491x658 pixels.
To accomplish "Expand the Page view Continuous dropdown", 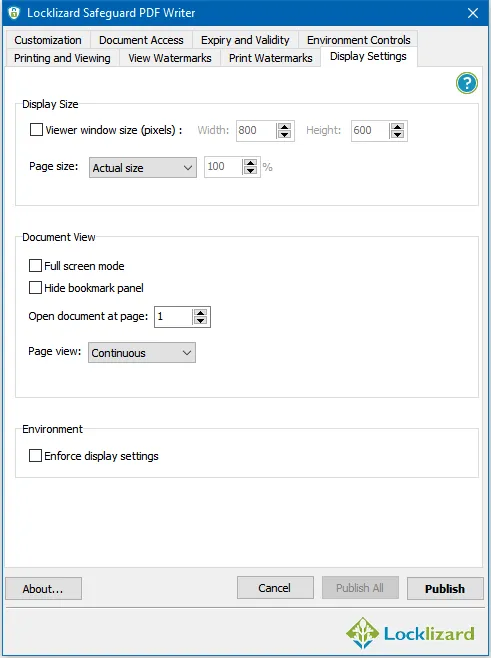I will (142, 352).
